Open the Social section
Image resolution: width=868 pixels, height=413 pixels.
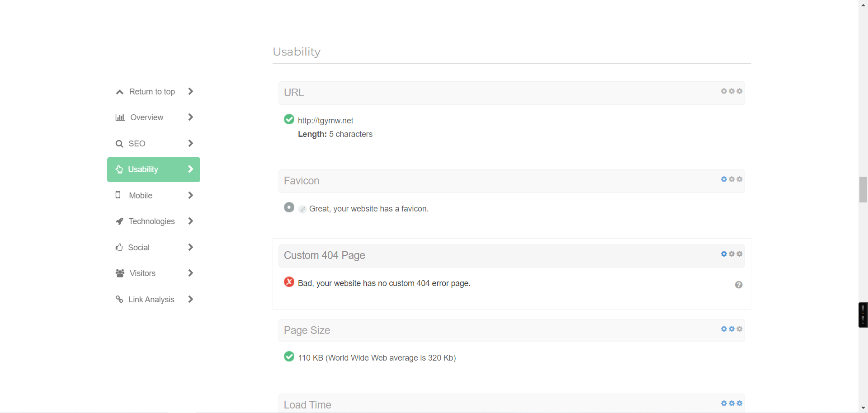click(138, 248)
